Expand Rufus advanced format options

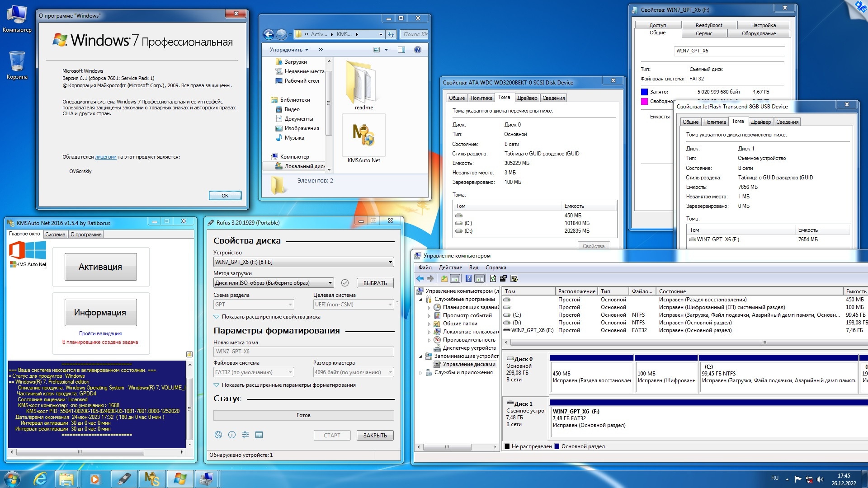pyautogui.click(x=284, y=385)
